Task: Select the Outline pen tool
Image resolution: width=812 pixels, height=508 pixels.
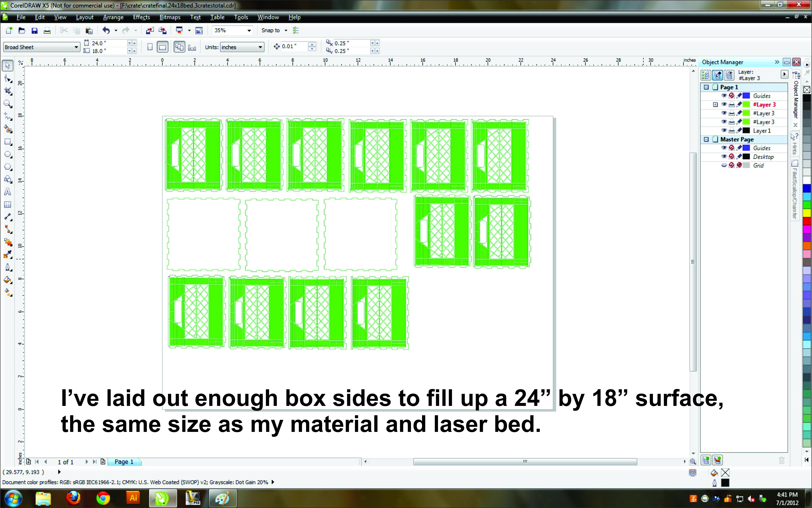Action: [8, 267]
